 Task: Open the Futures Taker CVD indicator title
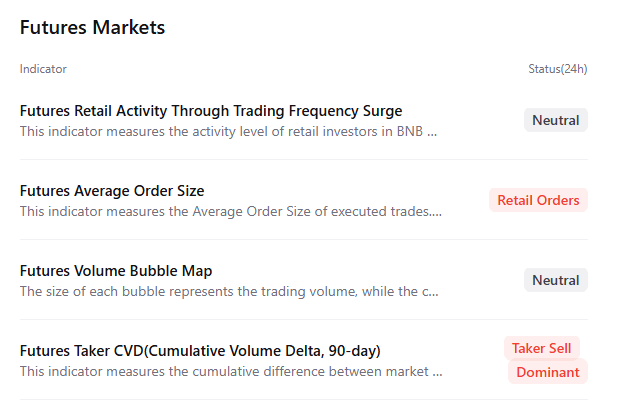tap(200, 351)
